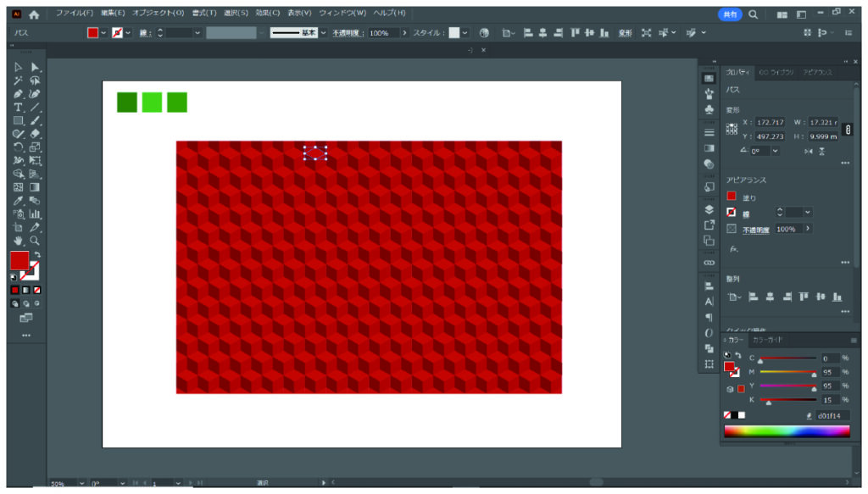This screenshot has width=868, height=494.
Task: Select the Blend tool
Action: [35, 200]
